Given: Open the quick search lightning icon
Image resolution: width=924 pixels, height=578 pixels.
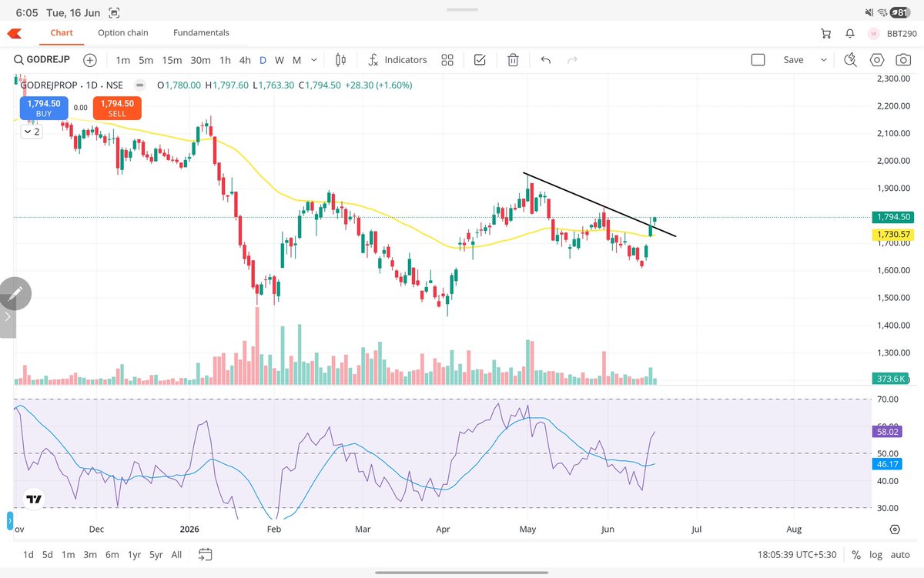Looking at the screenshot, I should click(x=851, y=60).
